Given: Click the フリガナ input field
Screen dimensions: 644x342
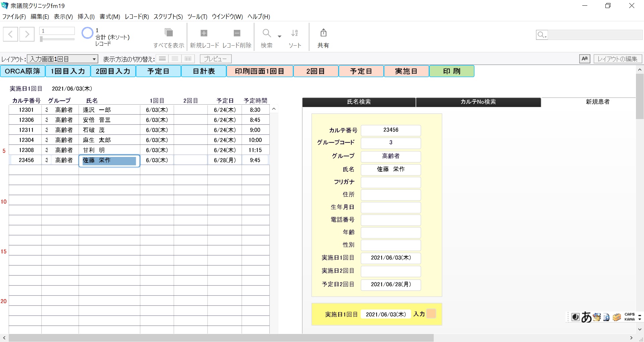Looking at the screenshot, I should click(x=391, y=182).
